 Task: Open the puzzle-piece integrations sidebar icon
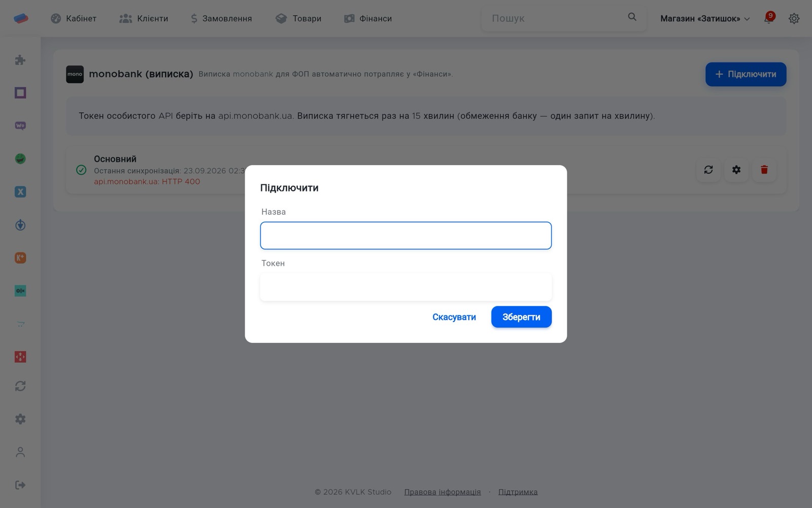pos(20,60)
